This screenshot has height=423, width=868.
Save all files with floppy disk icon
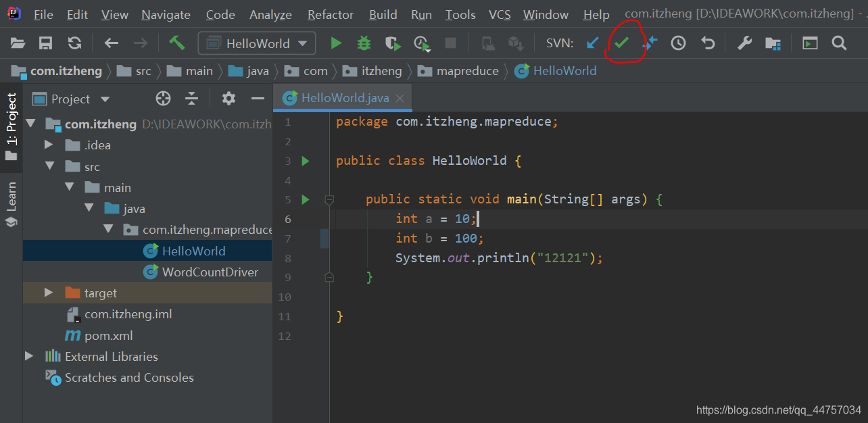pyautogui.click(x=46, y=44)
